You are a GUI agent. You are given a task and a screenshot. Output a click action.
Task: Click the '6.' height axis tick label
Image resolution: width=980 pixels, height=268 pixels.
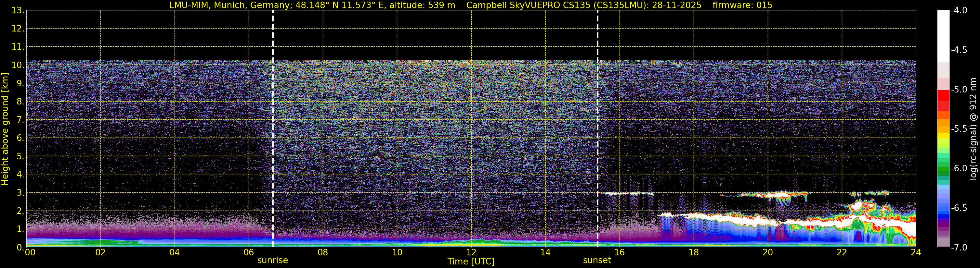tap(20, 138)
